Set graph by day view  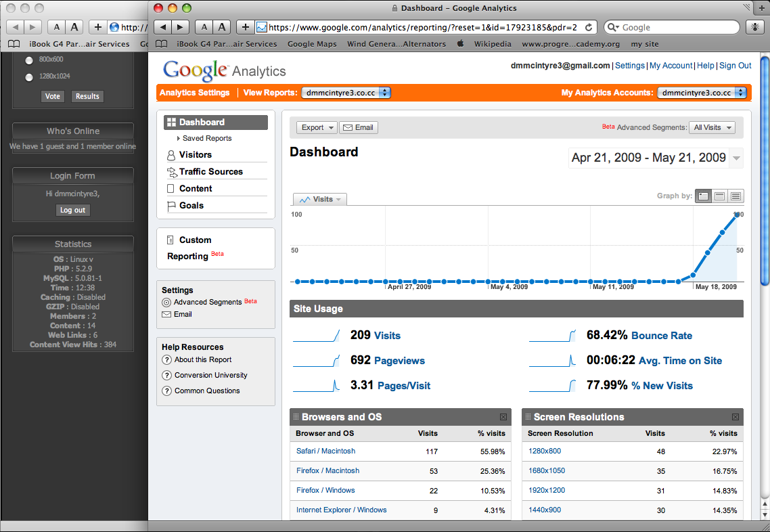tap(703, 196)
